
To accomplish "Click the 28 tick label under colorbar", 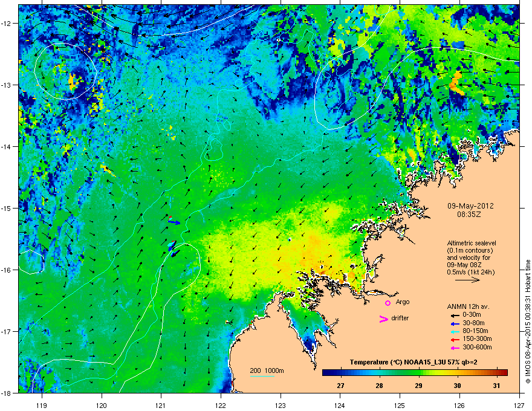I will (x=379, y=386).
